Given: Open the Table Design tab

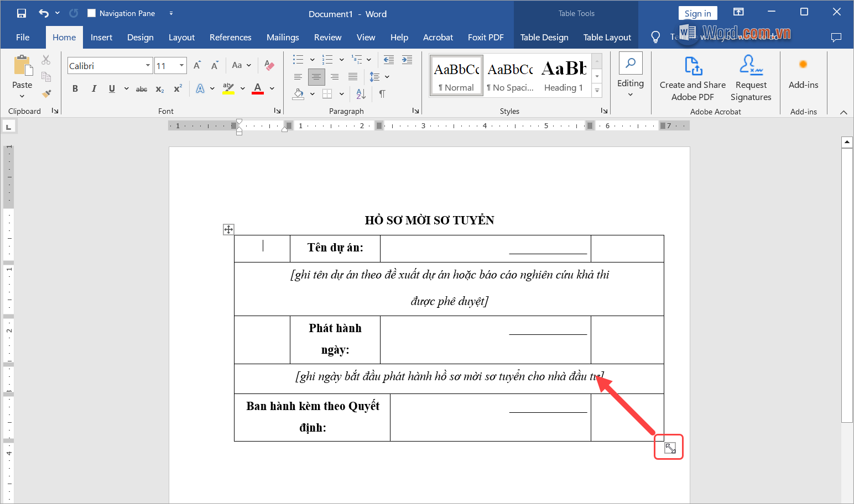Looking at the screenshot, I should tap(544, 38).
